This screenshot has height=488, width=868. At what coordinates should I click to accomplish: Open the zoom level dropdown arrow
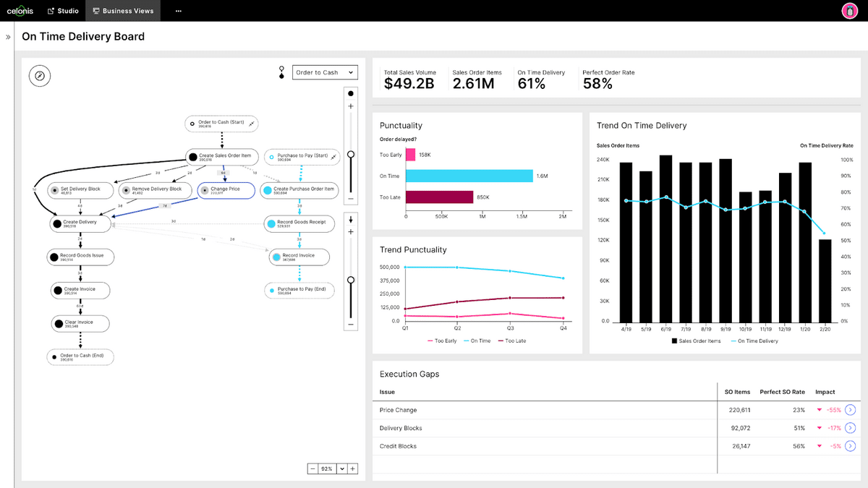pos(341,468)
